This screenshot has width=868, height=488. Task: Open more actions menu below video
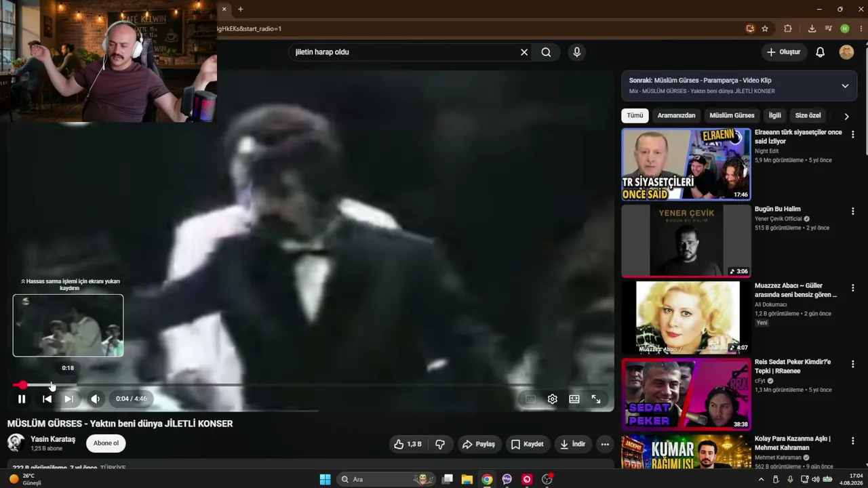click(x=605, y=444)
